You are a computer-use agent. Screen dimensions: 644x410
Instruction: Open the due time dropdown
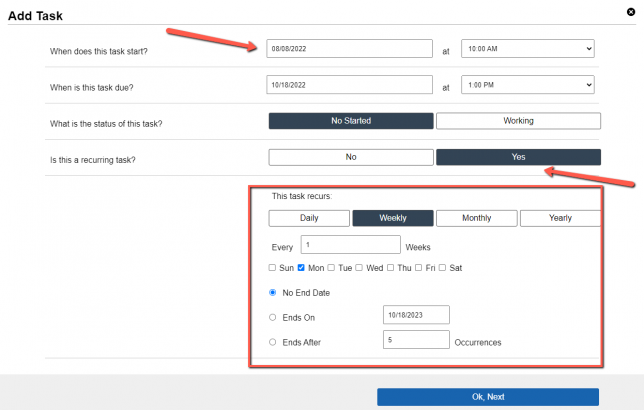pos(528,85)
